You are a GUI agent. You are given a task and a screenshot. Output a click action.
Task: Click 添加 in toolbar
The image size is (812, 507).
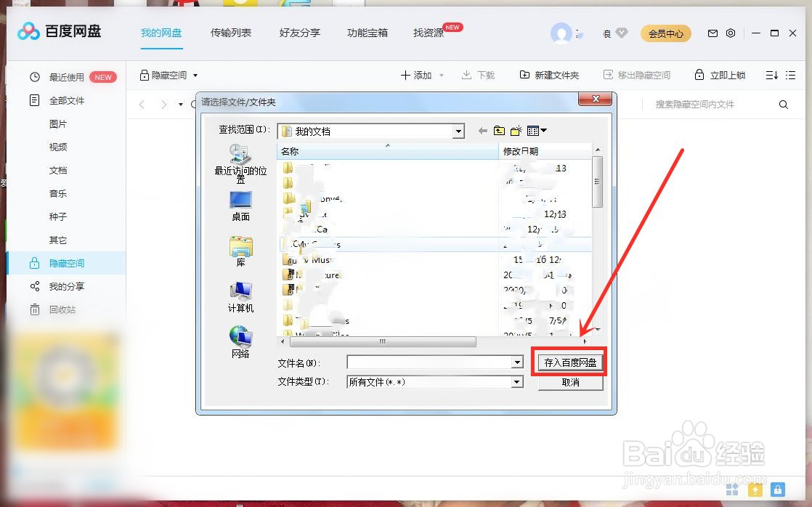tap(416, 76)
